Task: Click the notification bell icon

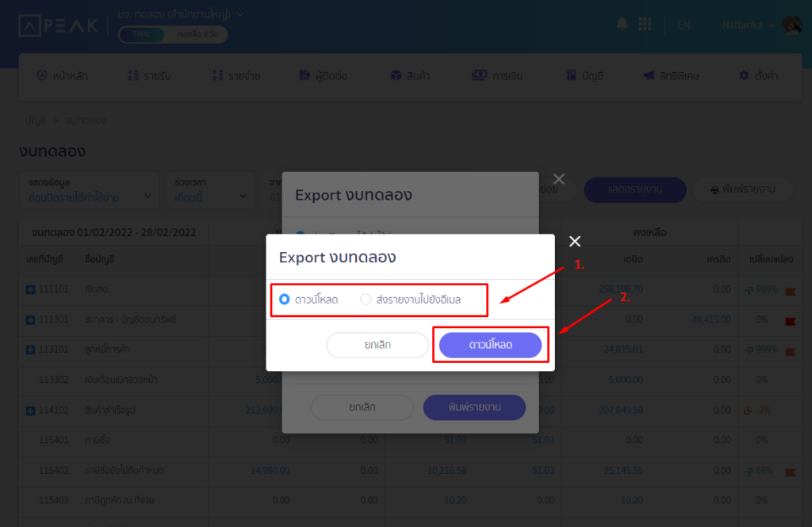Action: (x=622, y=25)
